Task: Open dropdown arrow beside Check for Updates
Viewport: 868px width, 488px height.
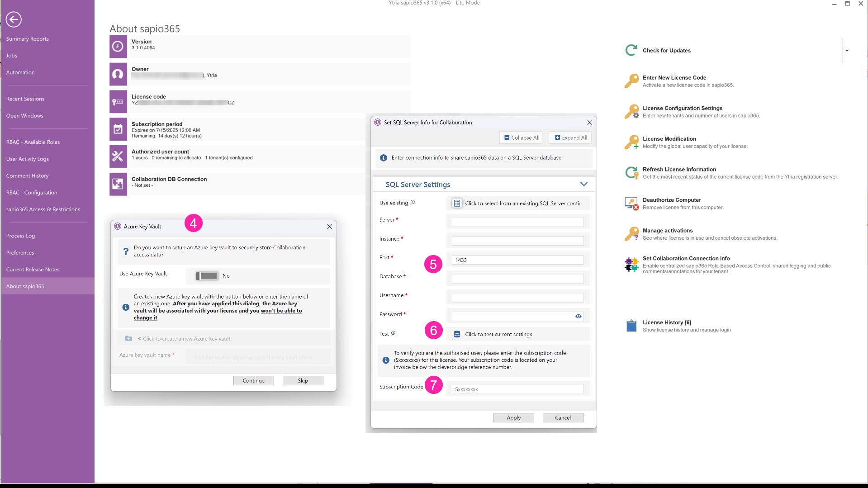Action: pos(847,51)
